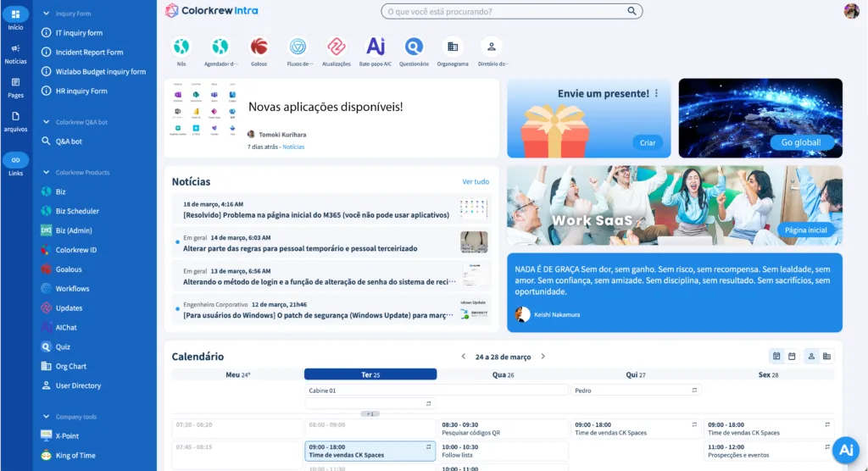Image resolution: width=868 pixels, height=471 pixels.
Task: Launch the Goloso app icon
Action: click(259, 47)
